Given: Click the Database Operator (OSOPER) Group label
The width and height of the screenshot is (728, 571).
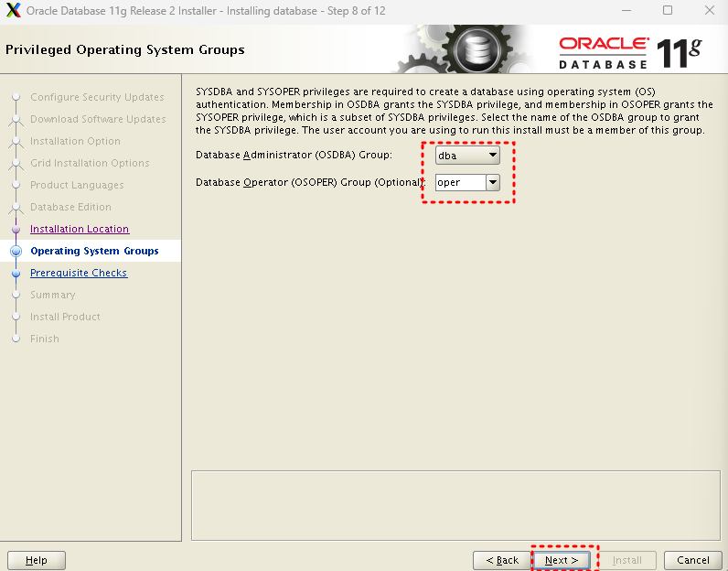Looking at the screenshot, I should [310, 182].
